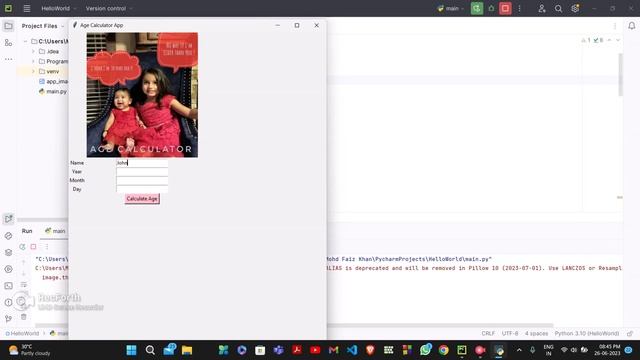Open editor tab options vertical dots
This screenshot has height=360, width=640.
coord(615,26)
